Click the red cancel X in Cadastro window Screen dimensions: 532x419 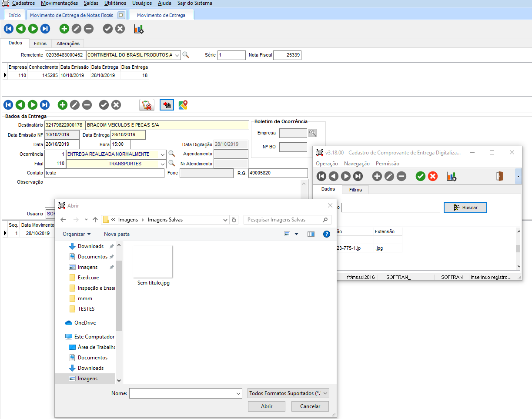click(433, 176)
